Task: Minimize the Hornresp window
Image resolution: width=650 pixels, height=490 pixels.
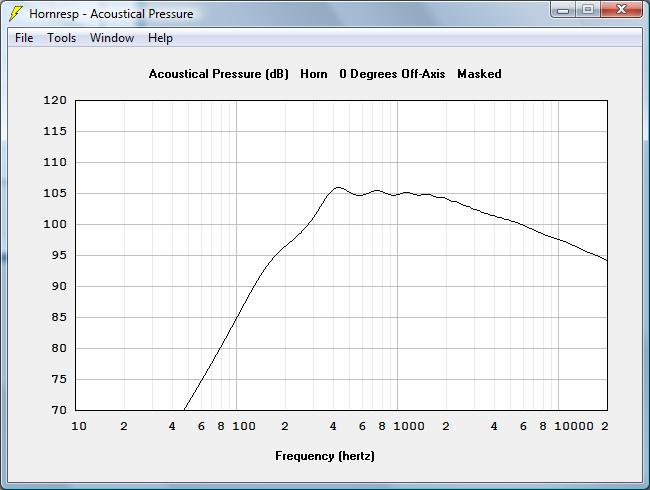Action: [563, 10]
